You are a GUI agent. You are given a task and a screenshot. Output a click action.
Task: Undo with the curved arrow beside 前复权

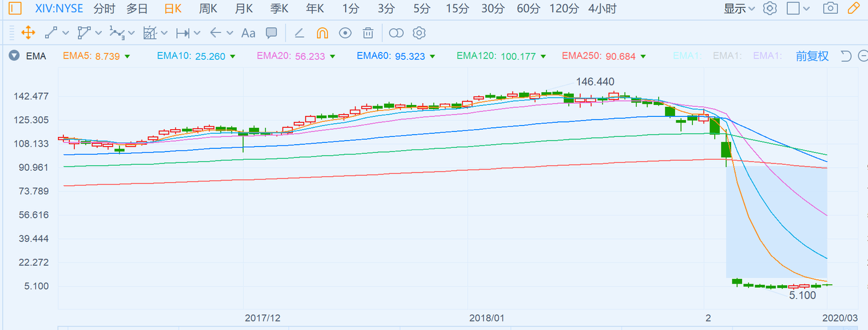coord(846,56)
